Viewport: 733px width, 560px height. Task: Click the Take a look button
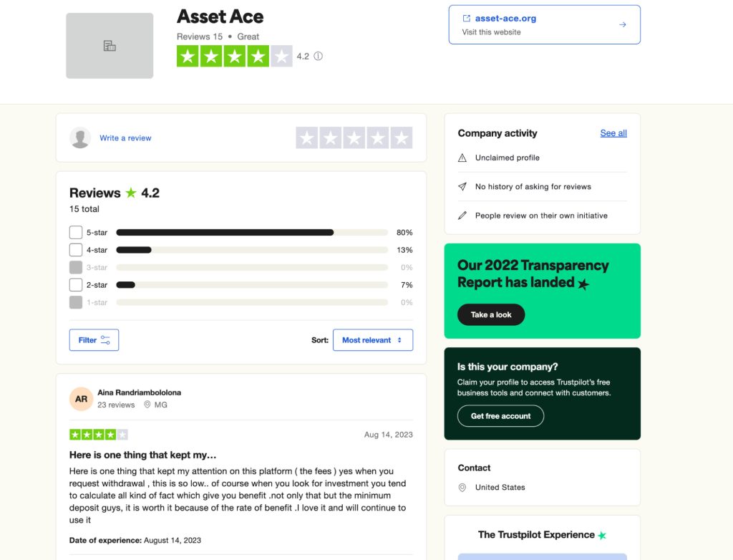pos(491,315)
